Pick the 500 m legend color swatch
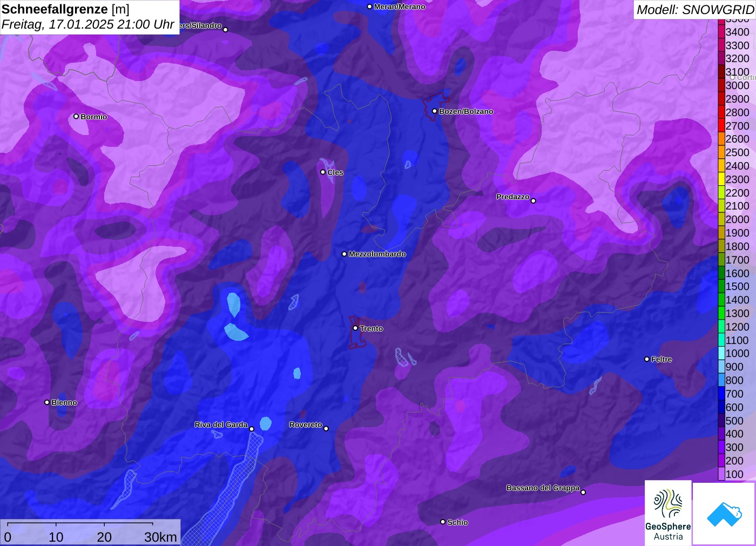 pyautogui.click(x=721, y=421)
